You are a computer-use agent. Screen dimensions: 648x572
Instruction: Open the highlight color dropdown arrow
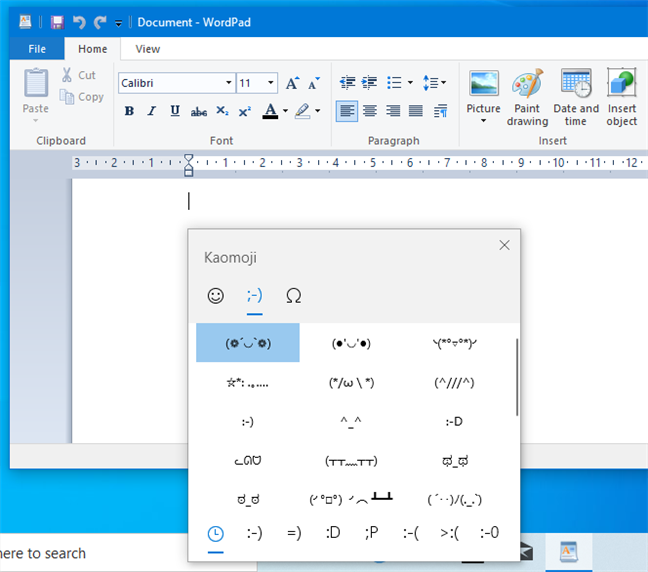[x=317, y=111]
